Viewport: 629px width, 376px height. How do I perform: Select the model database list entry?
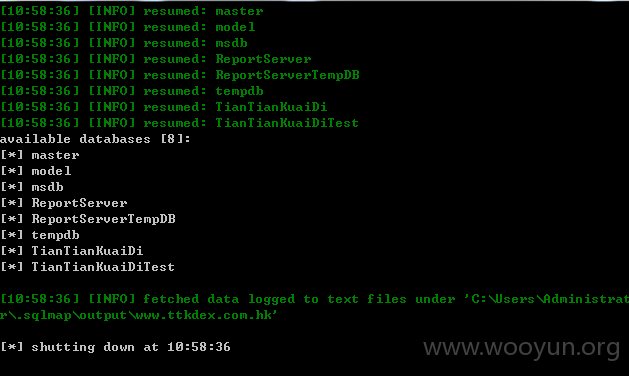coord(51,171)
